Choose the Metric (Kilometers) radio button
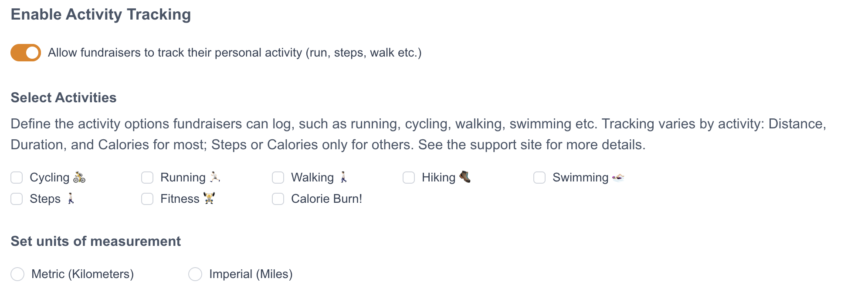This screenshot has width=868, height=302. coord(17,274)
